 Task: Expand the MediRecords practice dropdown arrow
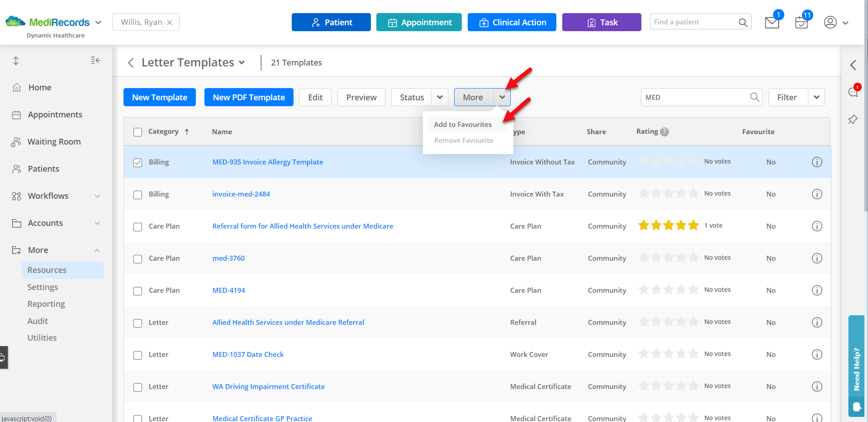click(x=98, y=22)
